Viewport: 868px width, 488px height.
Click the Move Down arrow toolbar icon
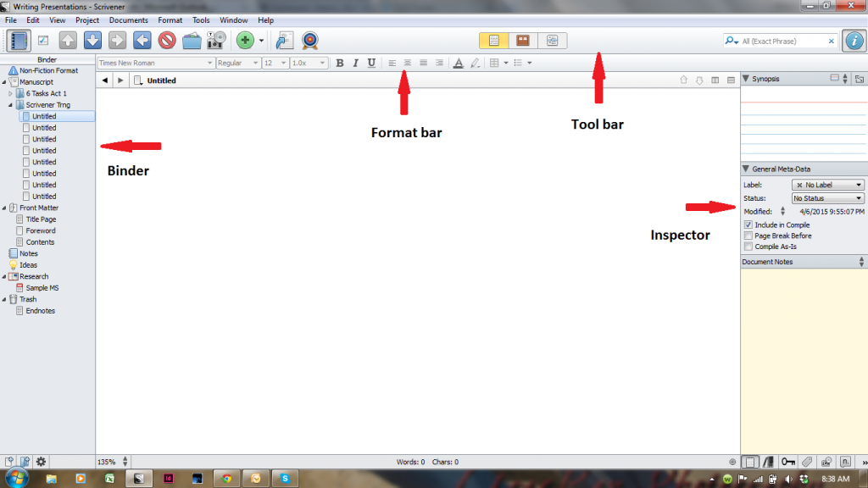[x=92, y=41]
